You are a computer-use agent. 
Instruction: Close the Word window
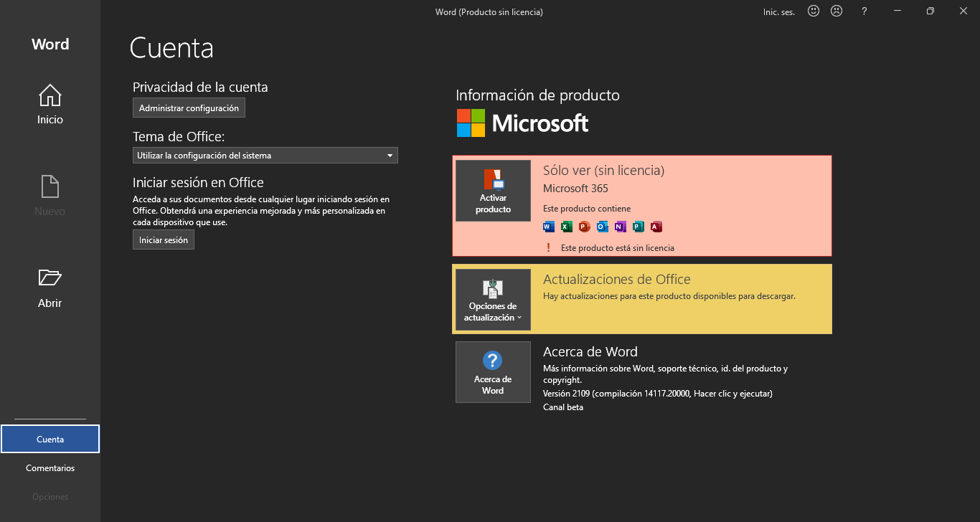(x=963, y=11)
